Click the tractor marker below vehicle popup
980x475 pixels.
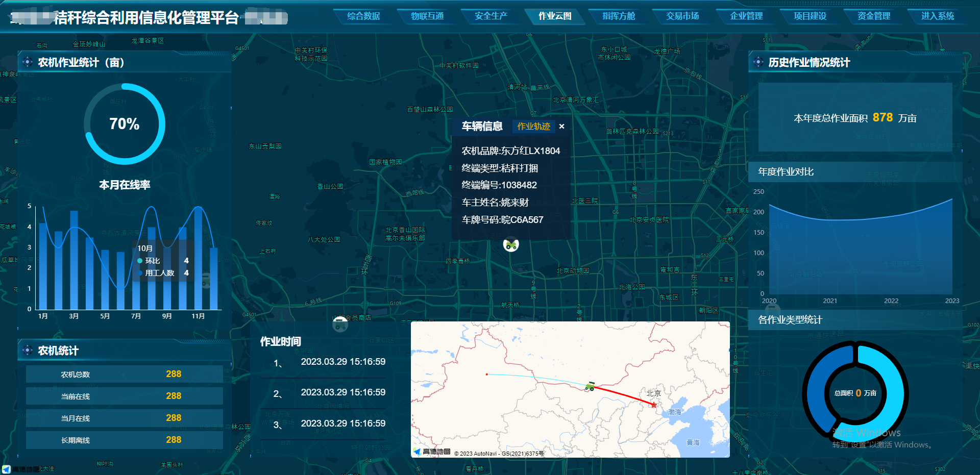511,245
